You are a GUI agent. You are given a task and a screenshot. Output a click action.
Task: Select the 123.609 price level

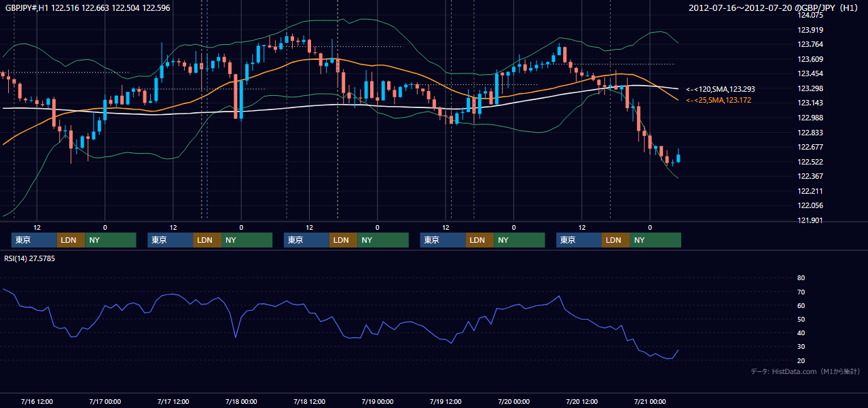(x=810, y=59)
